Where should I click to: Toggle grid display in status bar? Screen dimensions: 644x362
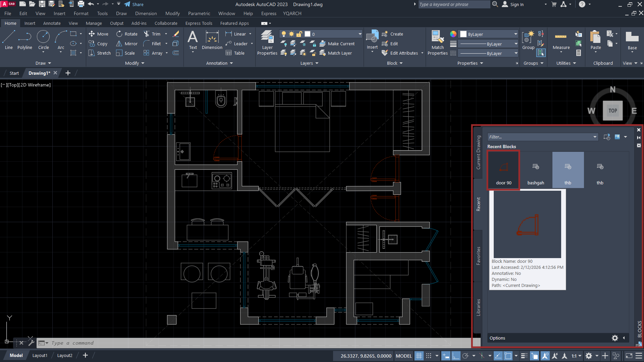(419, 356)
